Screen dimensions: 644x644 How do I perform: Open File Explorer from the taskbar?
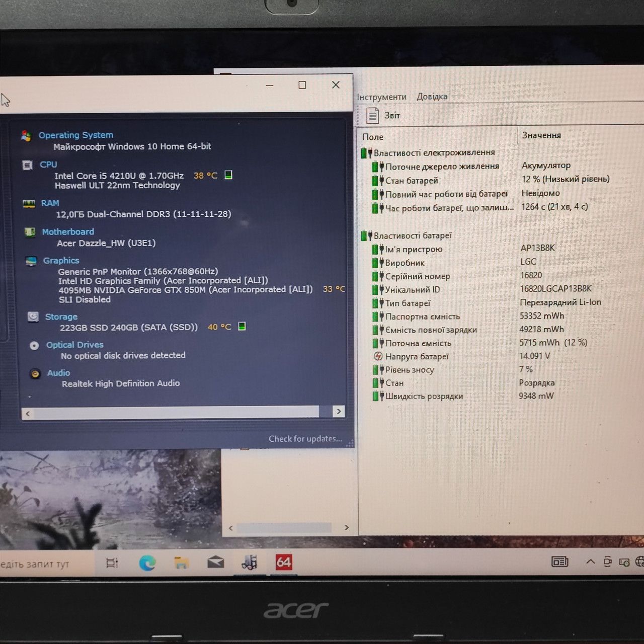click(x=181, y=562)
